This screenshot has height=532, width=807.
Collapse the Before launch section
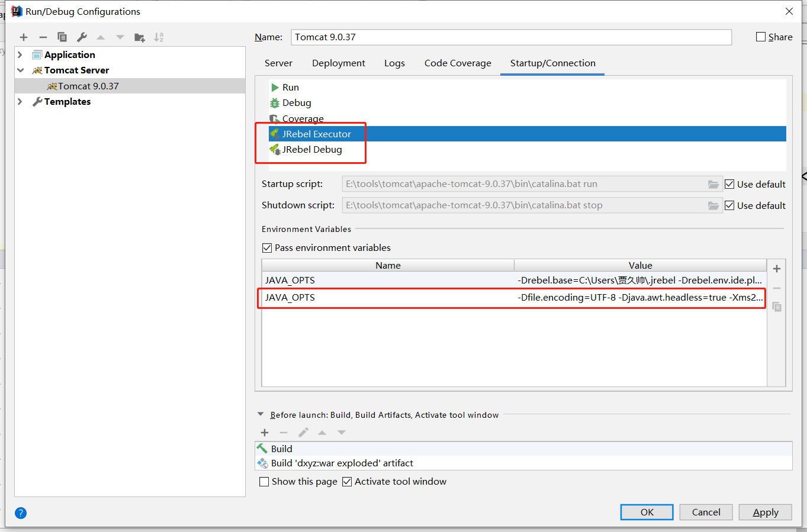(x=261, y=415)
